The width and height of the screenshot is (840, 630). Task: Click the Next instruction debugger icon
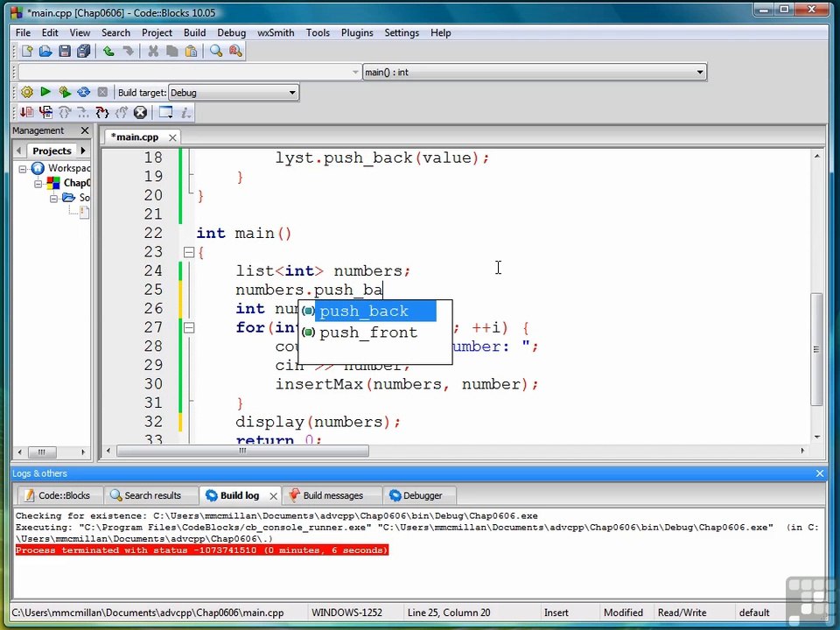click(x=84, y=113)
